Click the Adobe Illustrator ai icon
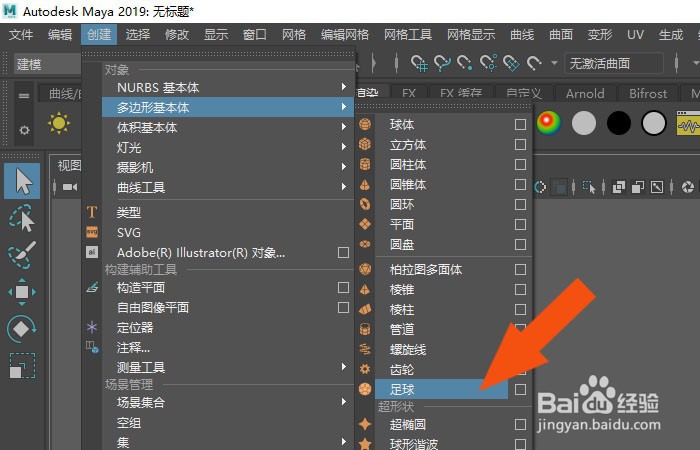This screenshot has width=700, height=450. (x=92, y=252)
